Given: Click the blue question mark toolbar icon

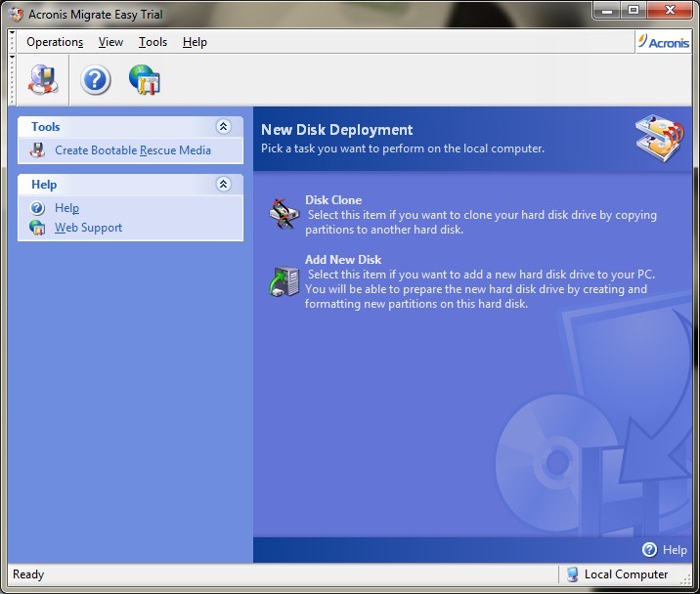Looking at the screenshot, I should point(95,79).
